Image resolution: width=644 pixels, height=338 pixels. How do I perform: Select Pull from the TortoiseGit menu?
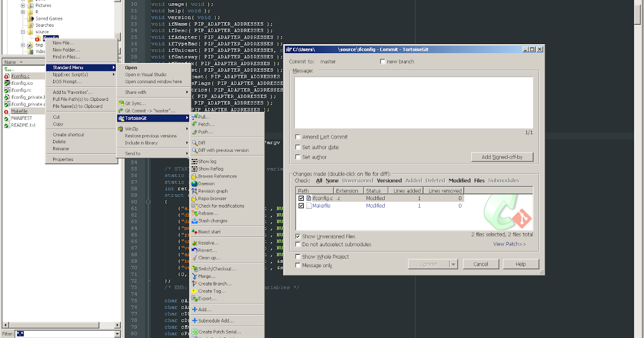coord(203,116)
